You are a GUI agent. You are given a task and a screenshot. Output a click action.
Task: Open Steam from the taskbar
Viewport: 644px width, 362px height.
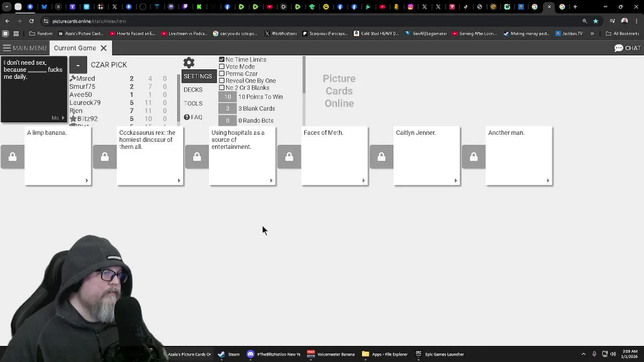[228, 354]
